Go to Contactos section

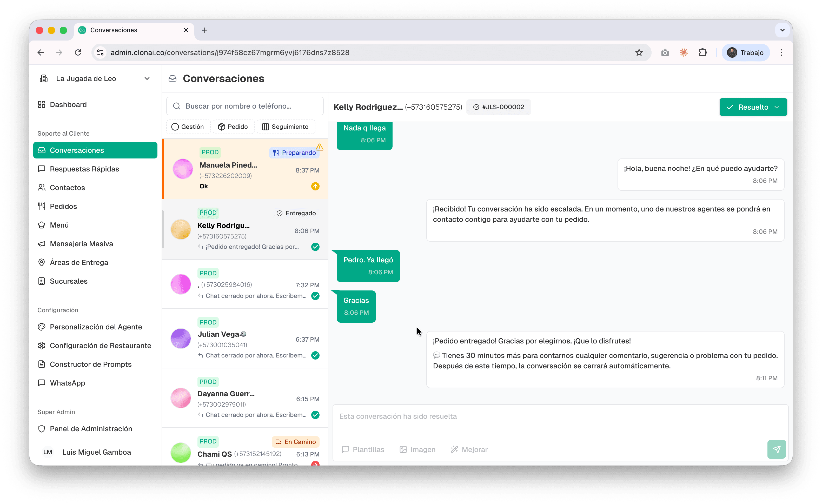(95, 188)
